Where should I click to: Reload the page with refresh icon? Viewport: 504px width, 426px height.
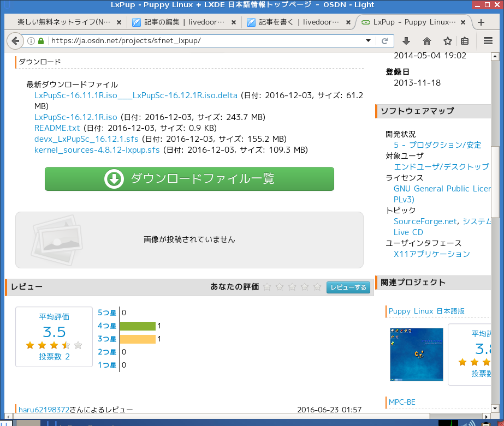(x=384, y=41)
